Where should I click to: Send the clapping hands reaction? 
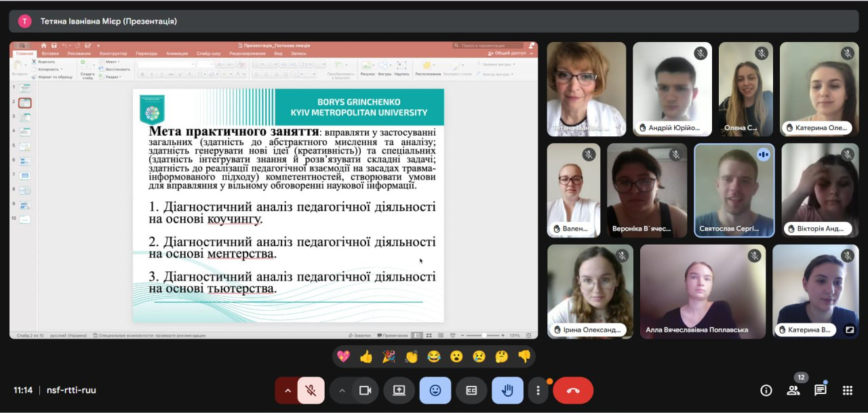point(411,356)
